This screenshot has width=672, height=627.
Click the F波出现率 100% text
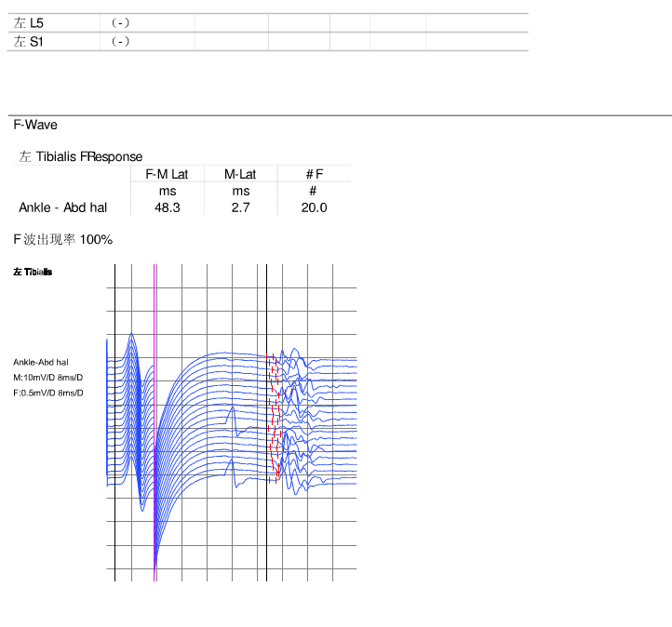click(x=63, y=240)
